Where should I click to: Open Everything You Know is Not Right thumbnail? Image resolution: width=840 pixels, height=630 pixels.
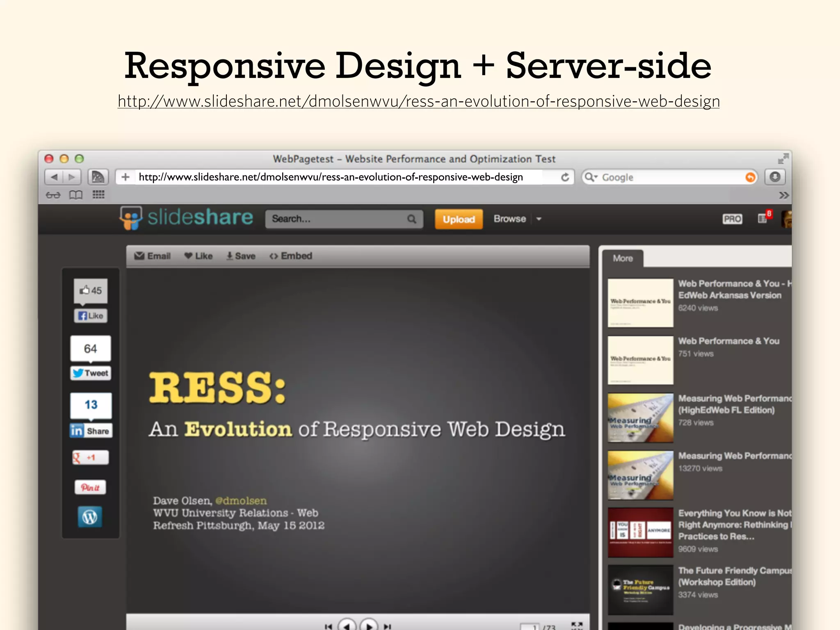640,532
